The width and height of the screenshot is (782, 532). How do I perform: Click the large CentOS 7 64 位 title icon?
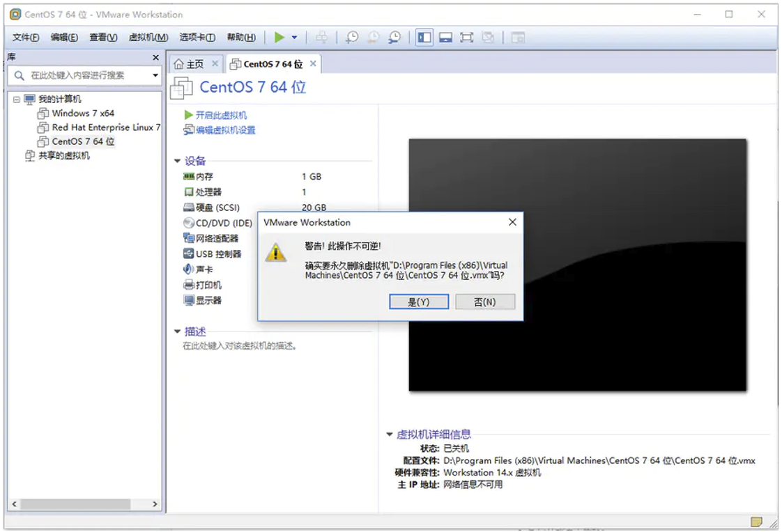coord(181,88)
